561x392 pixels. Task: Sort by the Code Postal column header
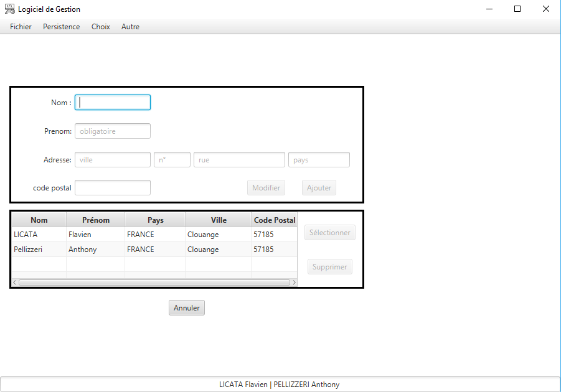point(275,220)
